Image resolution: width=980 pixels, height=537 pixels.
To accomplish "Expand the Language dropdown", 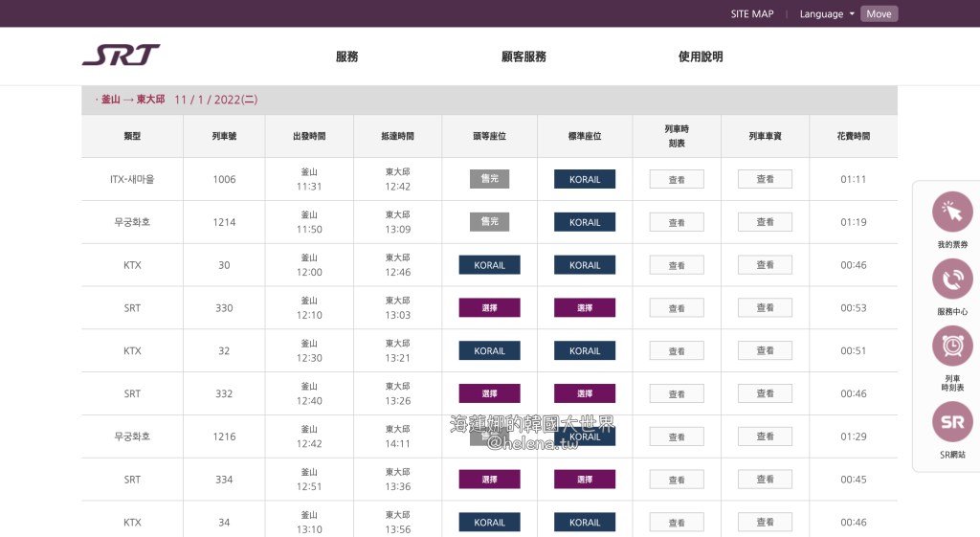I will point(827,14).
